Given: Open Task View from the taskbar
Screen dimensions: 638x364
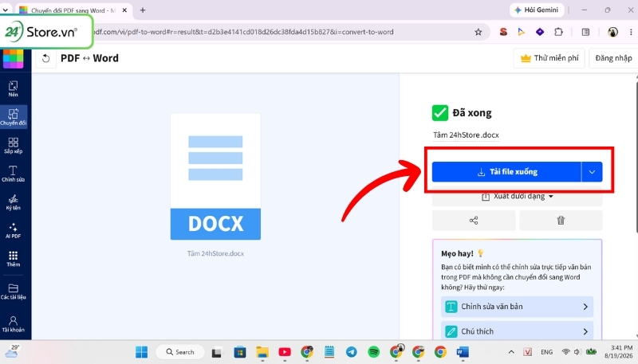Looking at the screenshot, I should [216, 352].
